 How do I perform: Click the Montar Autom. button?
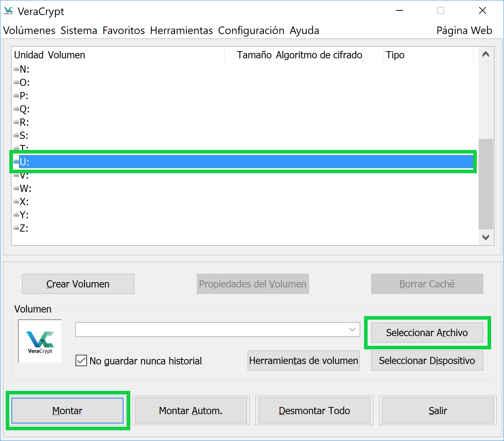(x=191, y=411)
